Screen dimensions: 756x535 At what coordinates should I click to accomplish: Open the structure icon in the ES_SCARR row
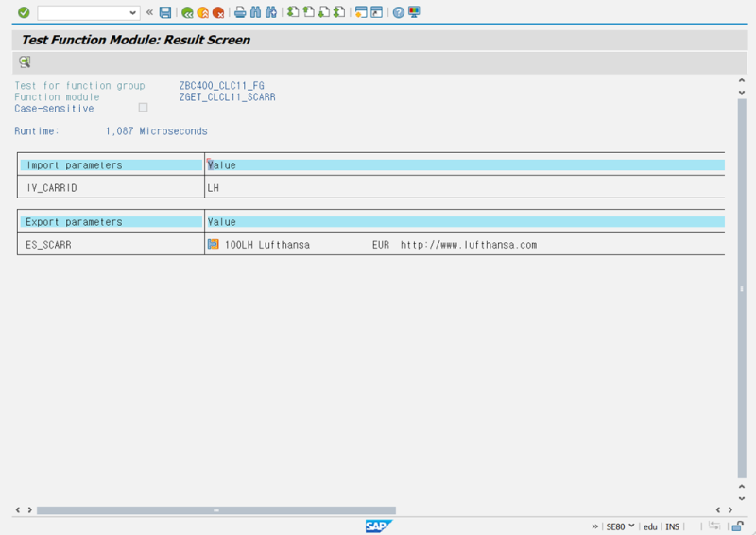214,244
